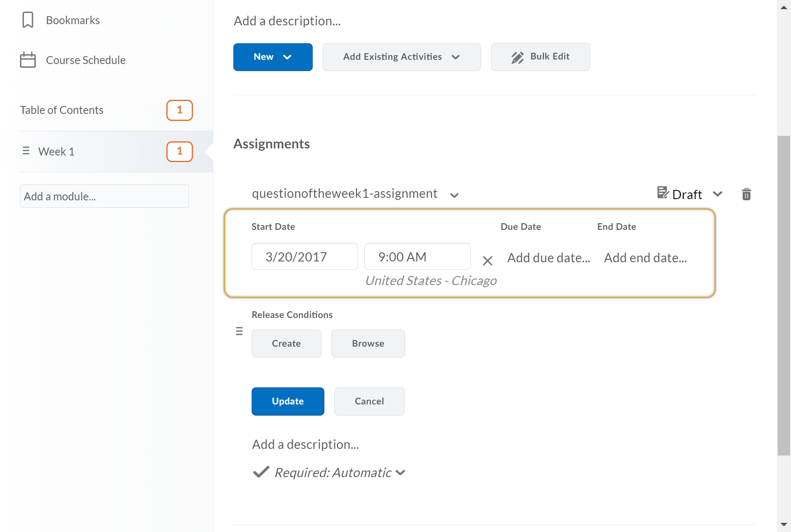Click the Course Schedule calendar icon
The height and width of the screenshot is (532, 791).
[28, 60]
